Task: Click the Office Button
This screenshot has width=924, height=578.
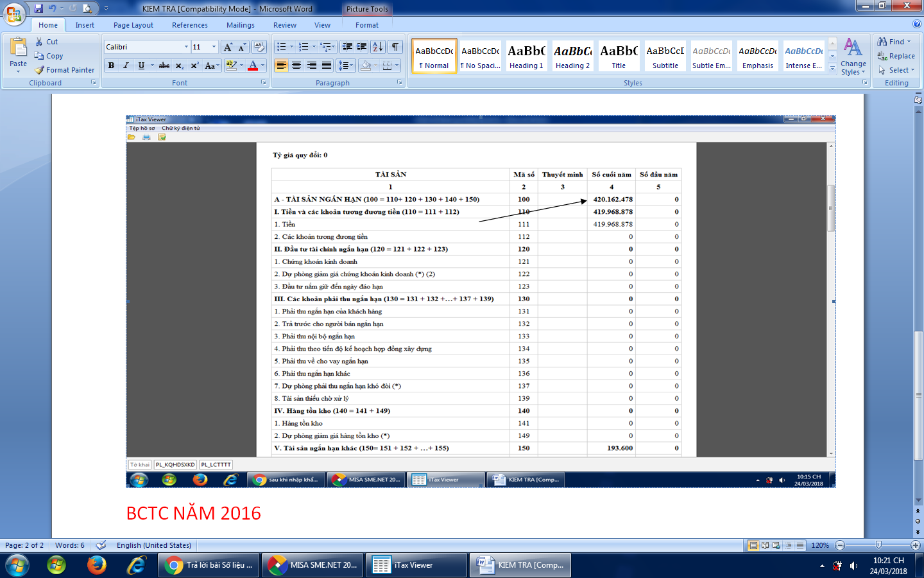Action: tap(14, 13)
